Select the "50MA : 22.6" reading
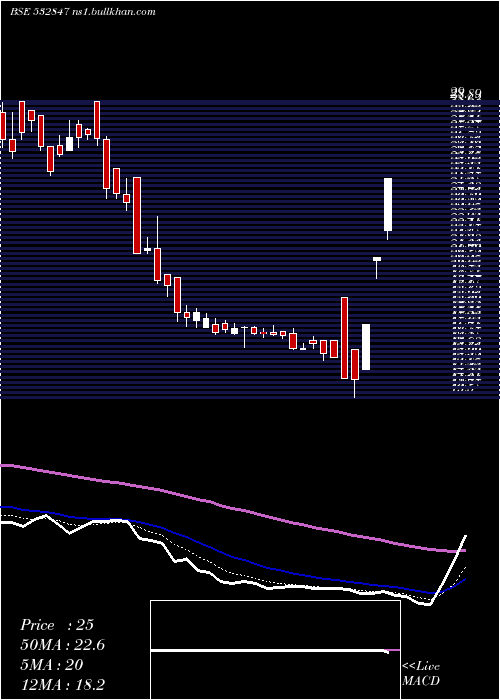The height and width of the screenshot is (700, 500). pos(62,645)
